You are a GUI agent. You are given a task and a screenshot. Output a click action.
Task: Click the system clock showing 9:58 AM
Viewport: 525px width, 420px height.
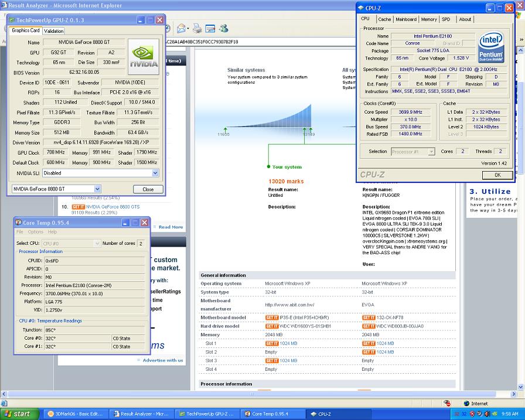(510, 414)
